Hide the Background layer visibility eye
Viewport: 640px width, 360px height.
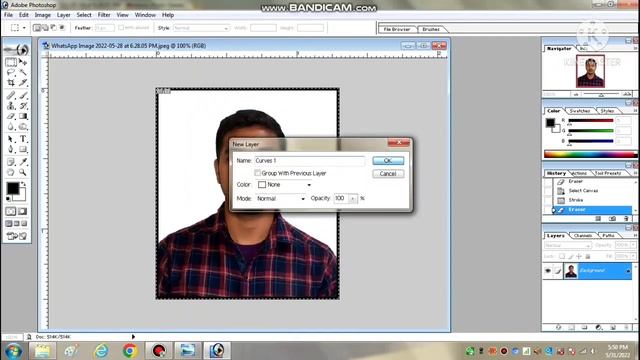pos(548,271)
